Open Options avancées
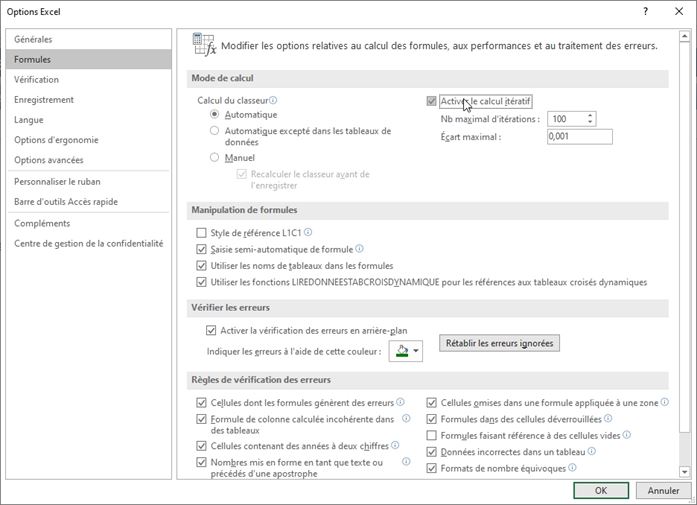Screen dimensions: 697x505 pyautogui.click(x=88, y=160)
